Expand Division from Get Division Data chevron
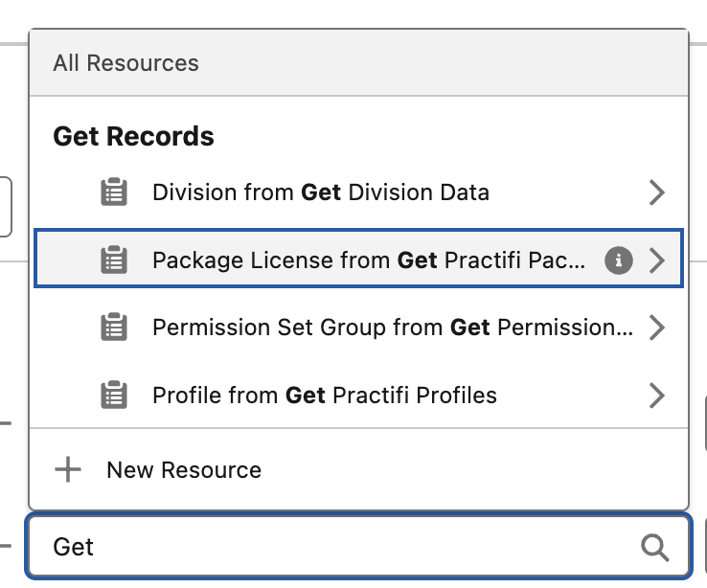 [x=656, y=192]
